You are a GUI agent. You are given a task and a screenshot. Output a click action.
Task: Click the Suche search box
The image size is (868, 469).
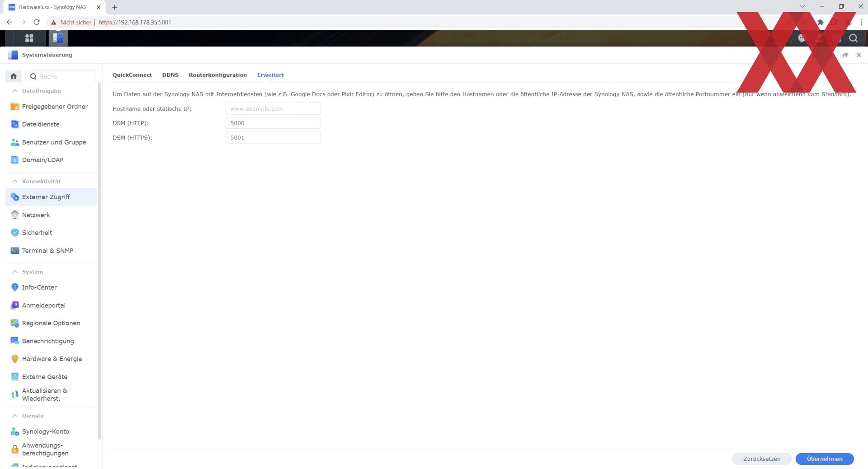pos(61,76)
